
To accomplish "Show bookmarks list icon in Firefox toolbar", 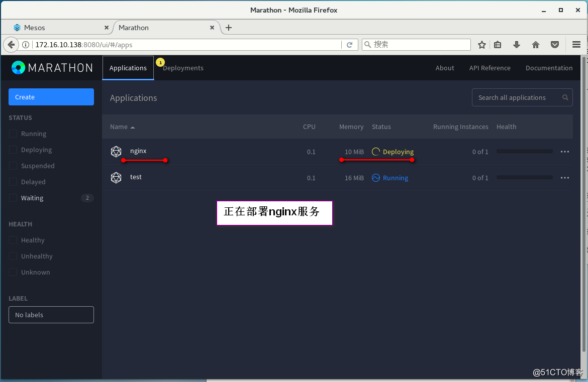I will (498, 45).
